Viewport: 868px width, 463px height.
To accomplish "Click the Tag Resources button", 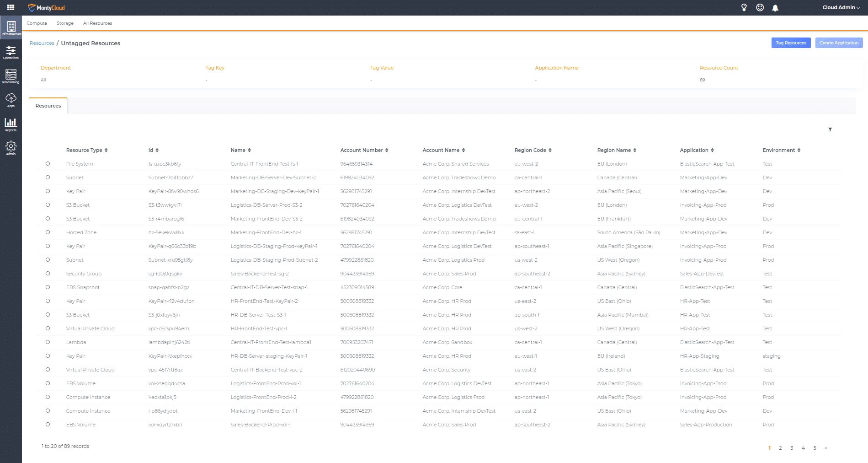I will (x=791, y=43).
